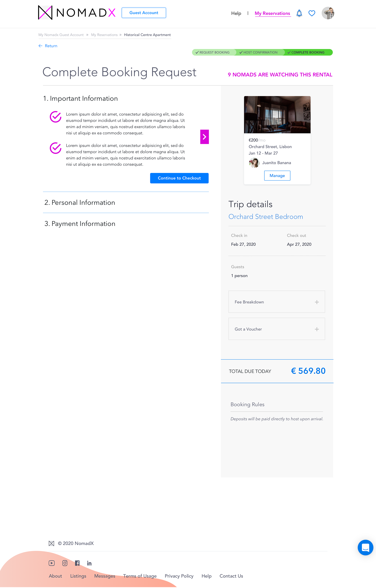Open the Help menu item
376x588 pixels.
click(236, 14)
